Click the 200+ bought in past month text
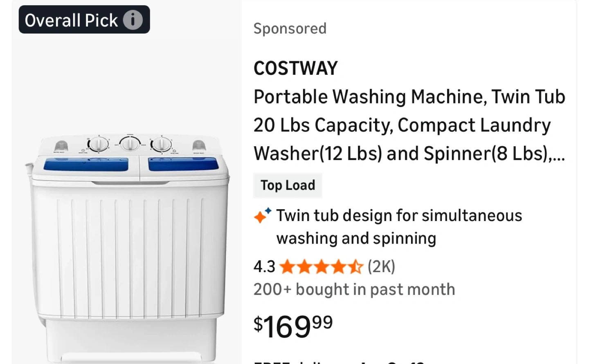This screenshot has height=364, width=589. [354, 290]
